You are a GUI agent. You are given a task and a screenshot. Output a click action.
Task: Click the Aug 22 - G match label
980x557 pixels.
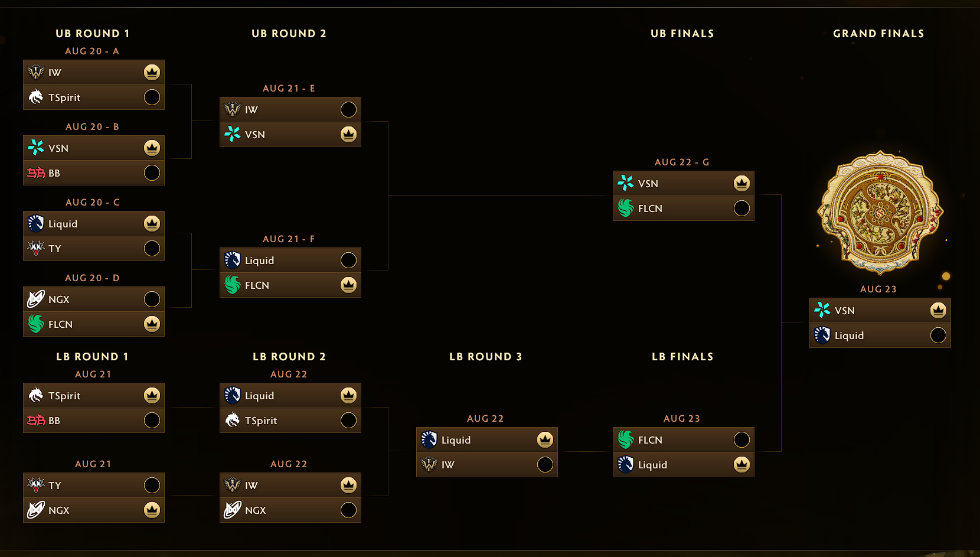click(682, 162)
